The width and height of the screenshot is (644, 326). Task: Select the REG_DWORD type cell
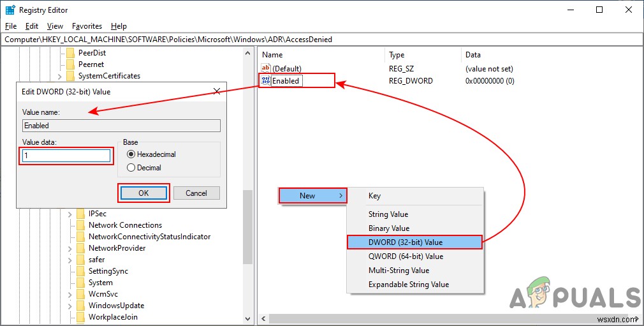pyautogui.click(x=411, y=81)
